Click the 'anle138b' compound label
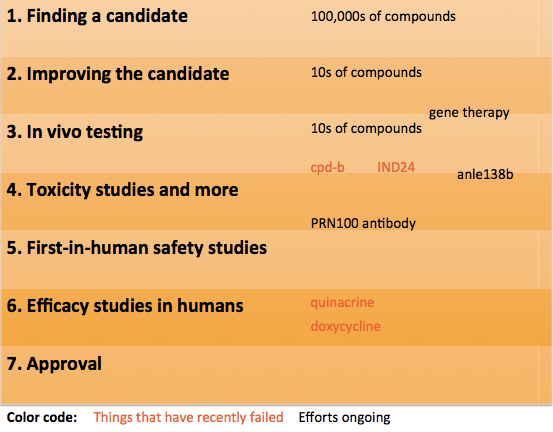 pyautogui.click(x=485, y=175)
